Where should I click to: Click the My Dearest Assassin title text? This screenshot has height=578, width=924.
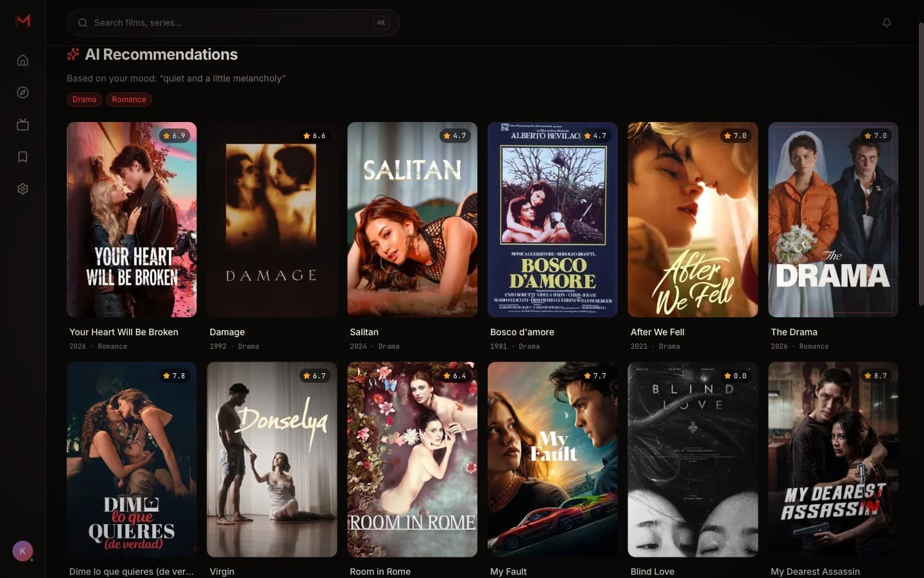click(815, 572)
